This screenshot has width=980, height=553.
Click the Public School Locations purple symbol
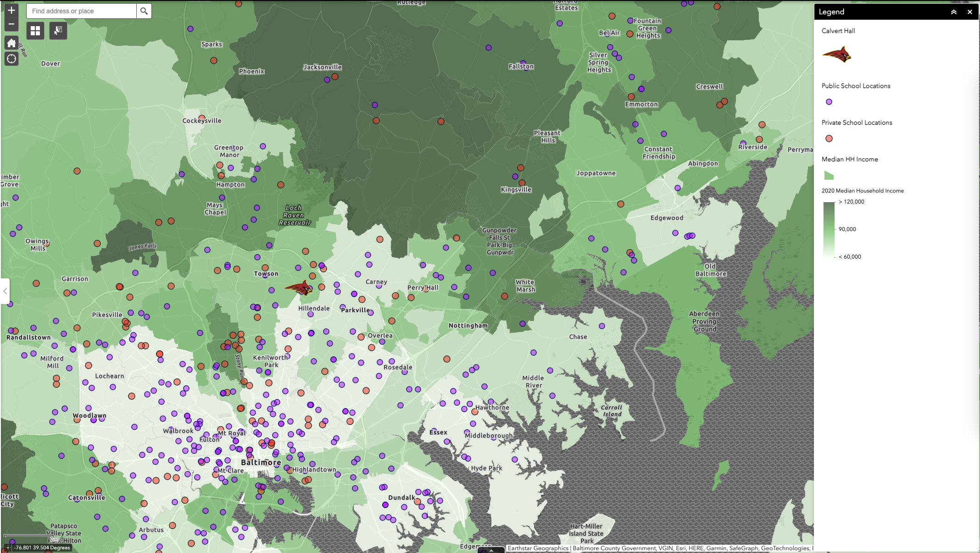pos(829,102)
